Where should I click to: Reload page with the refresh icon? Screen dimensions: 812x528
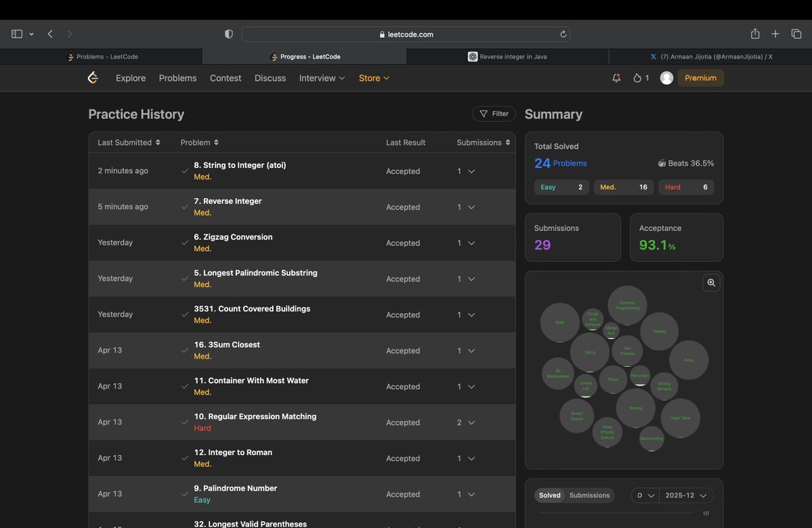[563, 34]
